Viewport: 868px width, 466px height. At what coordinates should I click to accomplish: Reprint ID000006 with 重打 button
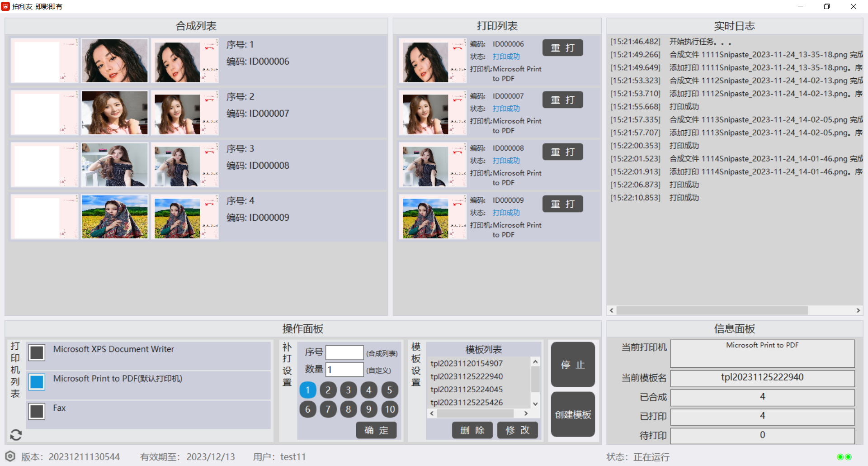click(x=562, y=48)
